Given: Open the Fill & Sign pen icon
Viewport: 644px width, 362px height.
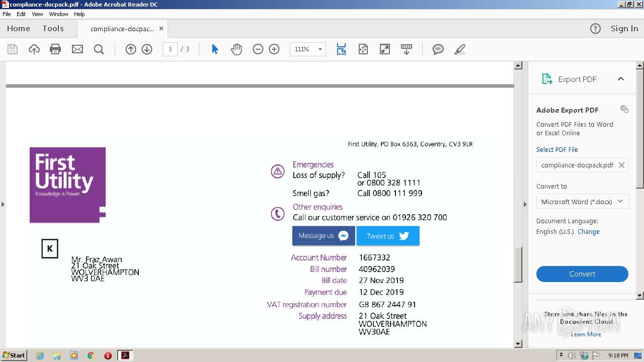Looking at the screenshot, I should coord(459,49).
